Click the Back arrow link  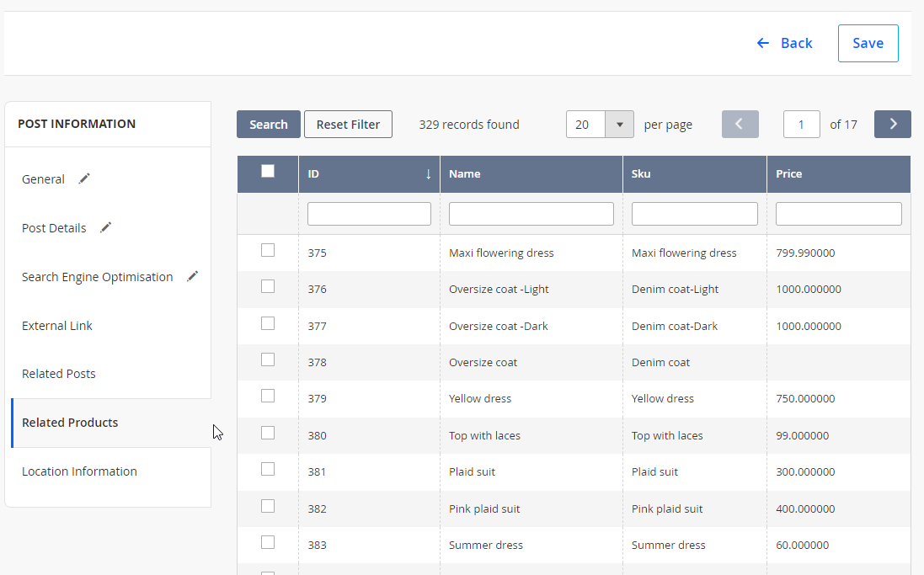pos(784,43)
